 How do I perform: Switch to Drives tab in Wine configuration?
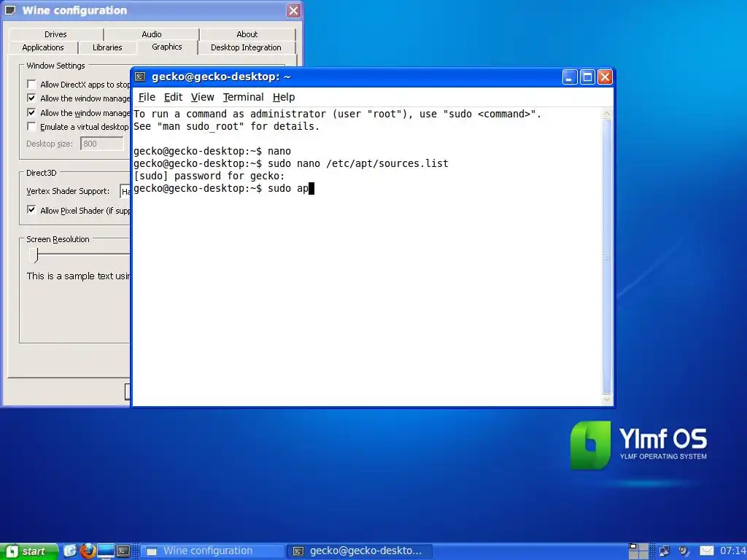55,34
